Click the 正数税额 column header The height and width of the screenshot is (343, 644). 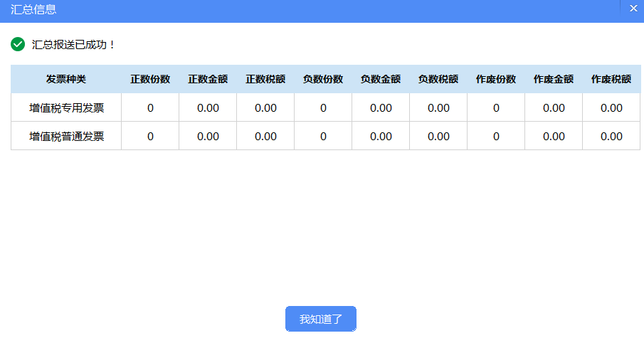[265, 79]
